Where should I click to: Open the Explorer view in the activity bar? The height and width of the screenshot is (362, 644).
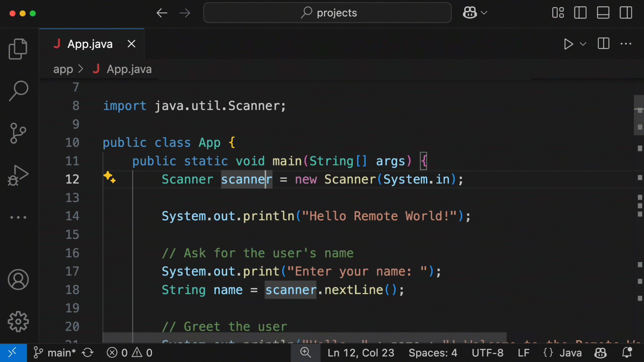[18, 49]
